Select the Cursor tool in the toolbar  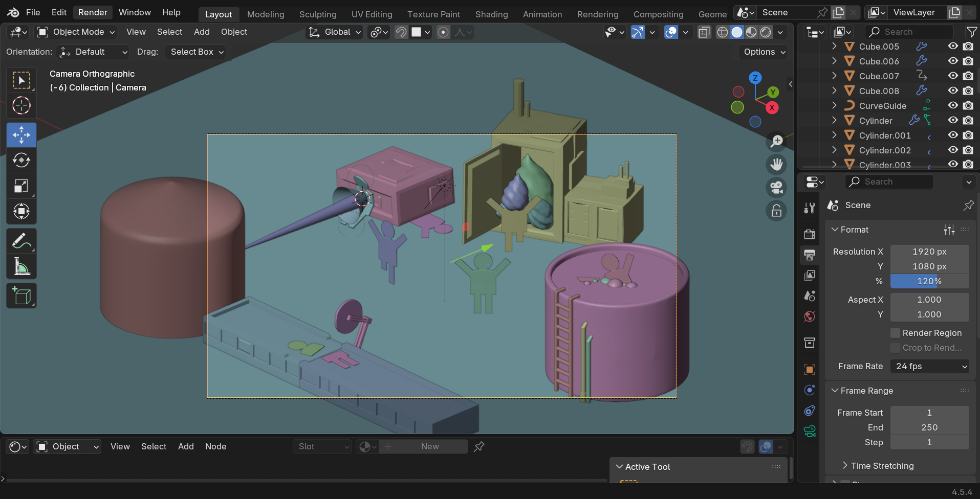[x=21, y=106]
